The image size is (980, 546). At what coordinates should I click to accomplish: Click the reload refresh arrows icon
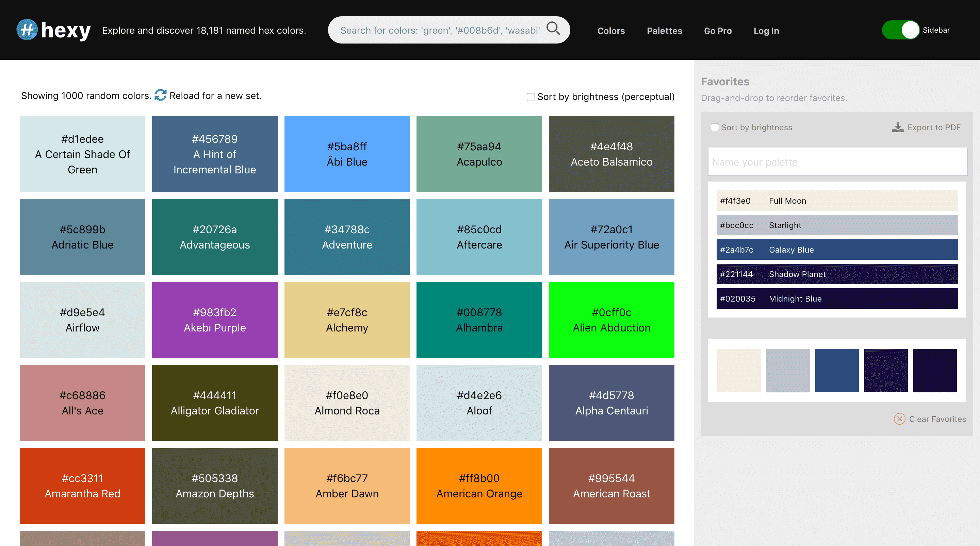pos(161,95)
